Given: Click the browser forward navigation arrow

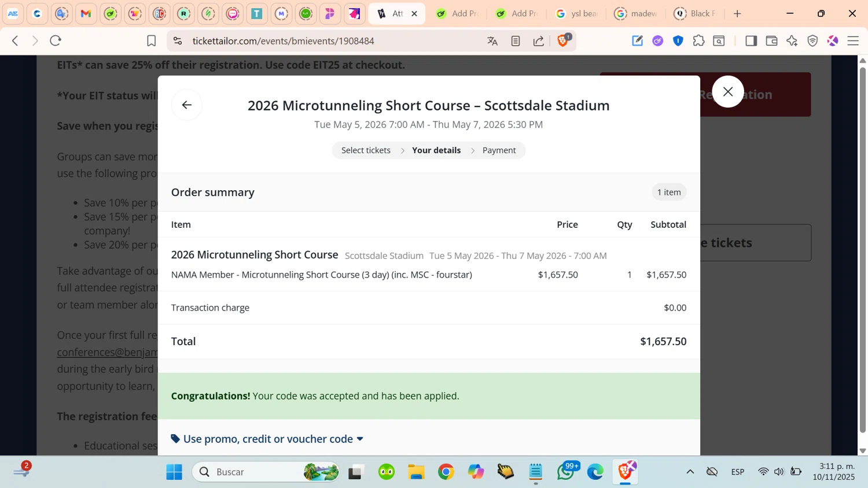Looking at the screenshot, I should coord(35,40).
